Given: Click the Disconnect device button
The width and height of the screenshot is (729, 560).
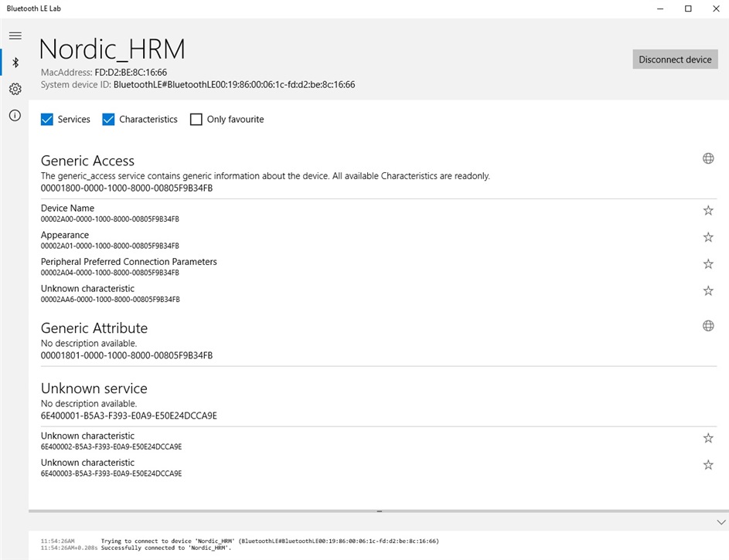Looking at the screenshot, I should point(675,59).
